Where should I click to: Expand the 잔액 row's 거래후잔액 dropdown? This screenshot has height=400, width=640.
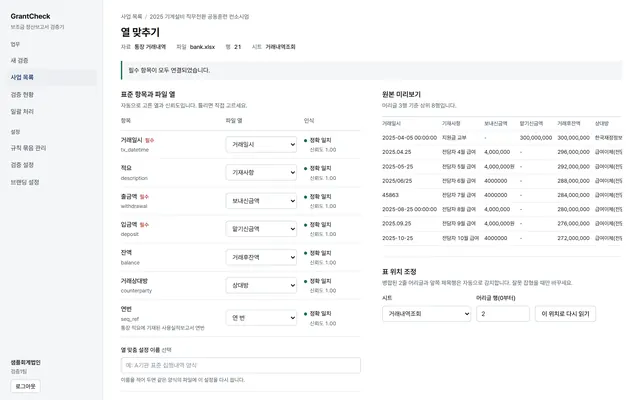pos(261,257)
